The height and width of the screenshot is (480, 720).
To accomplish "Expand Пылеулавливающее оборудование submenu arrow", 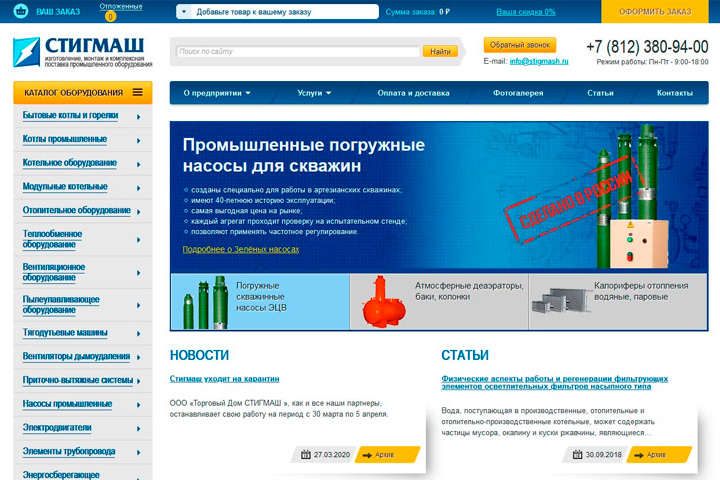I will pyautogui.click(x=138, y=305).
